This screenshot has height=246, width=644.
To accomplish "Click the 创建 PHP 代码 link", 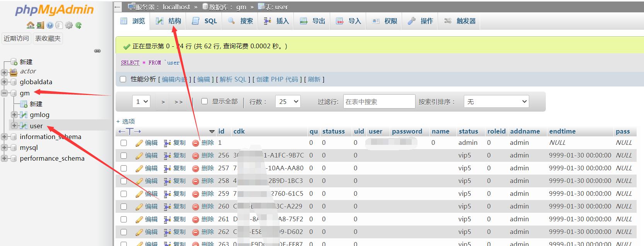I will 277,79.
